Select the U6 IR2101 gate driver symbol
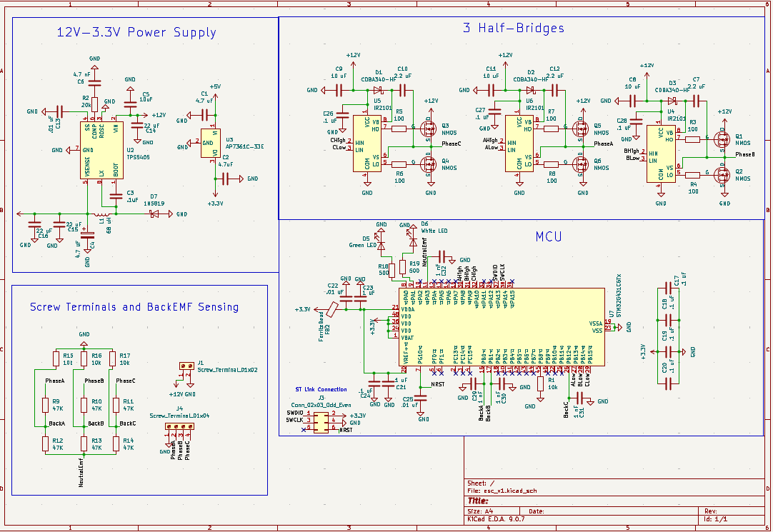The height and width of the screenshot is (532, 773). [x=519, y=144]
